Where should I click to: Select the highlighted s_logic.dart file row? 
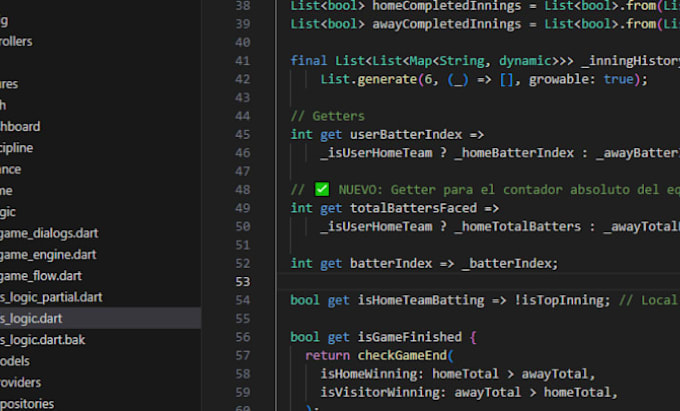tap(100, 318)
